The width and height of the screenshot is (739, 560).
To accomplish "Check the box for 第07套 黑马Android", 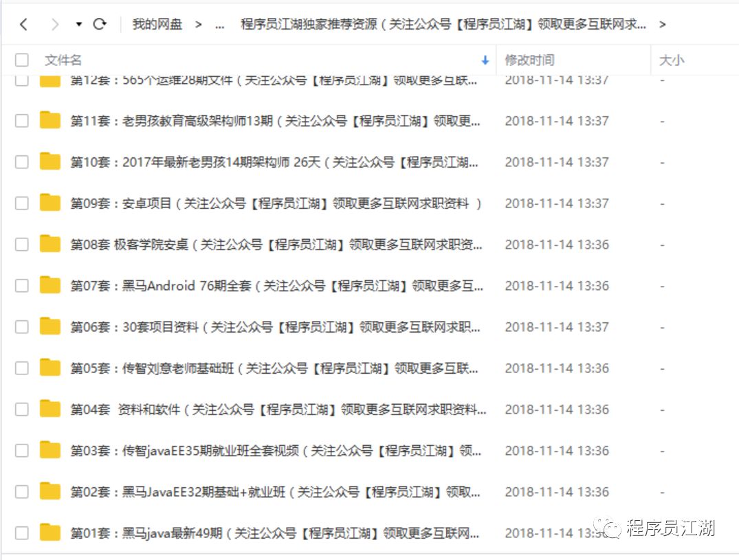I will coord(22,285).
